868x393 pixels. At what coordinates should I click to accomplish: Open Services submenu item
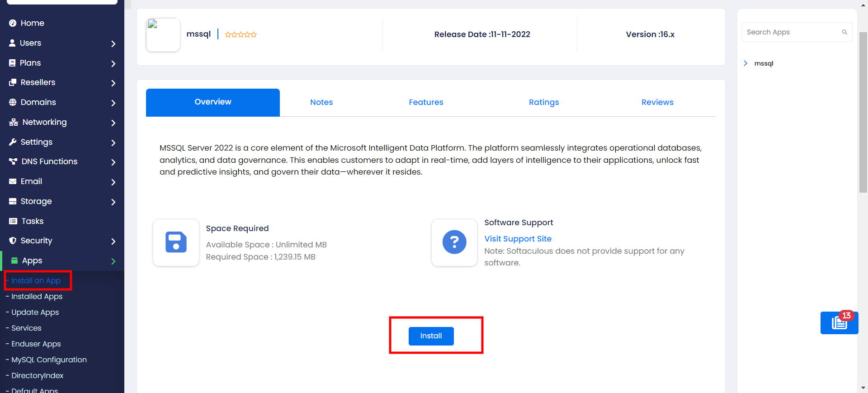26,328
